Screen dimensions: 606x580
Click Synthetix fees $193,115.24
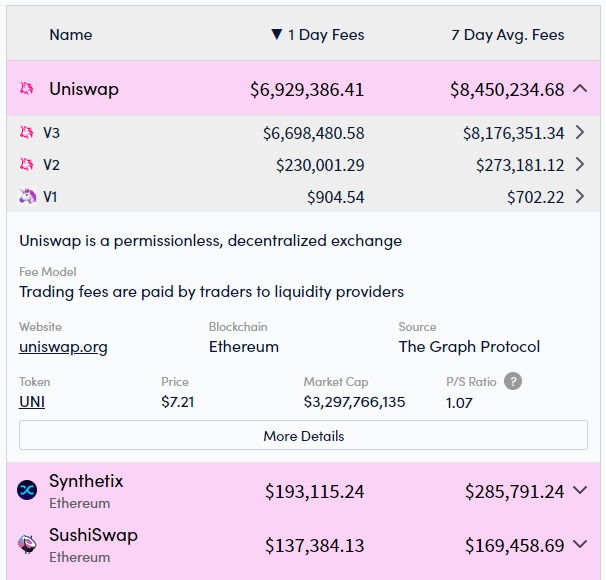(x=315, y=492)
